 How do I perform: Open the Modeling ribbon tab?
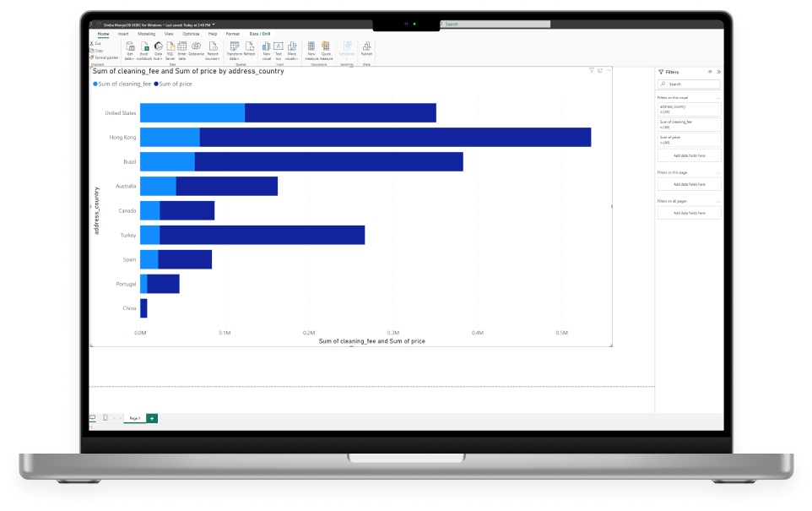[x=145, y=34]
